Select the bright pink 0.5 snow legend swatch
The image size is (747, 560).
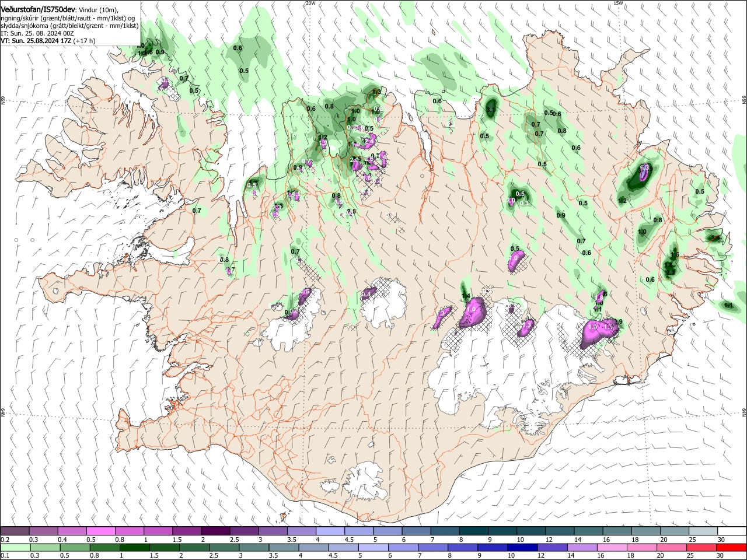pyautogui.click(x=100, y=531)
